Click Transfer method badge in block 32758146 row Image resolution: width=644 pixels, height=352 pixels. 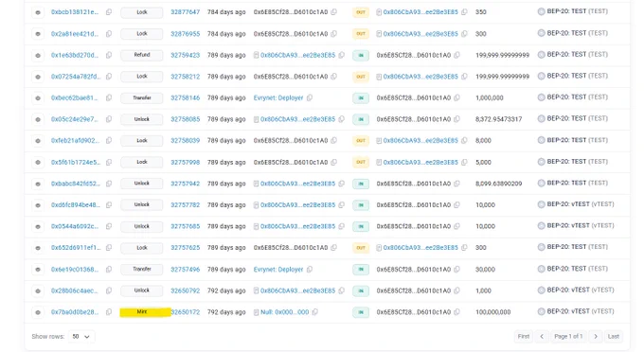(x=142, y=98)
